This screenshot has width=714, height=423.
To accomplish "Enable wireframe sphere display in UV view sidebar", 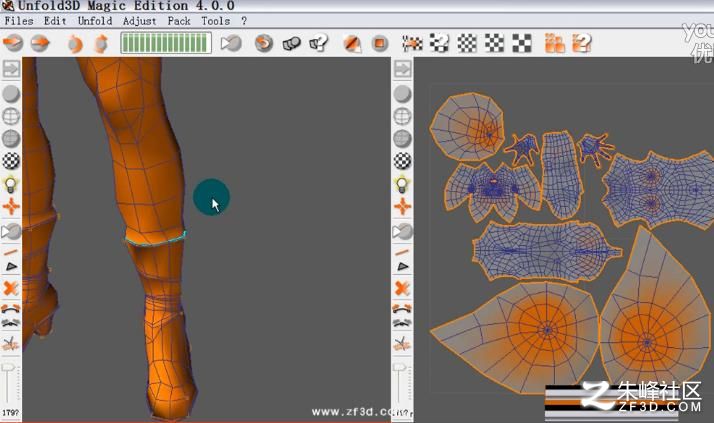I will pyautogui.click(x=403, y=116).
